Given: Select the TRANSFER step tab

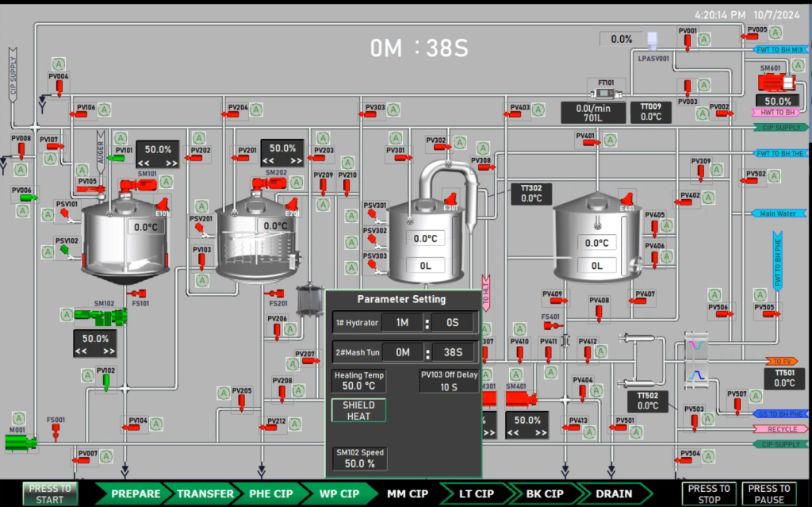Looking at the screenshot, I should pos(205,494).
